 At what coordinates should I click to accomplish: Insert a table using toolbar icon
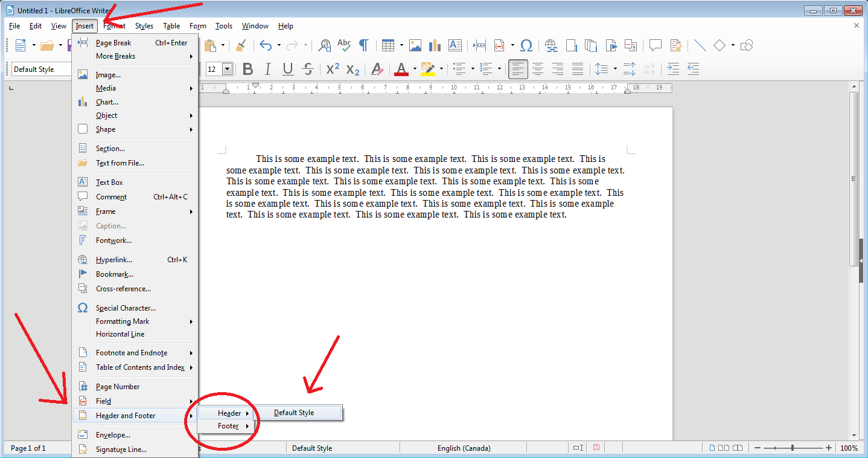[x=388, y=45]
